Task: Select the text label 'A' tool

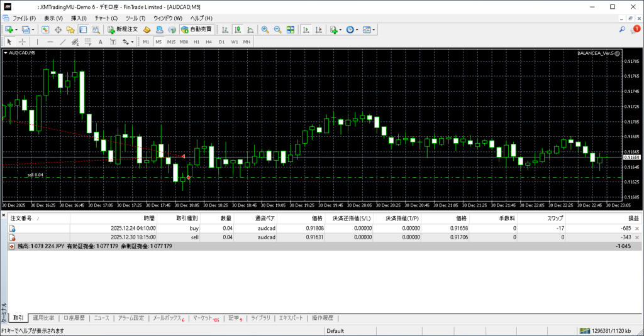Action: pos(100,42)
